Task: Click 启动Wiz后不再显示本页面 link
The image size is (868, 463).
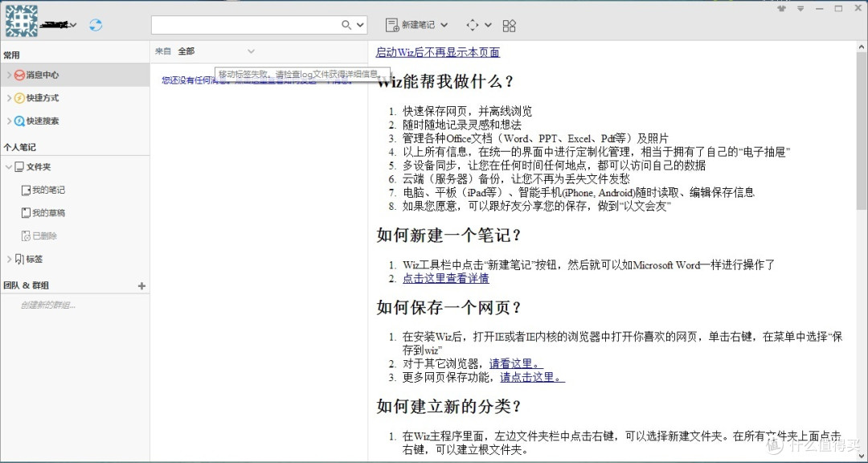Action: (x=438, y=52)
